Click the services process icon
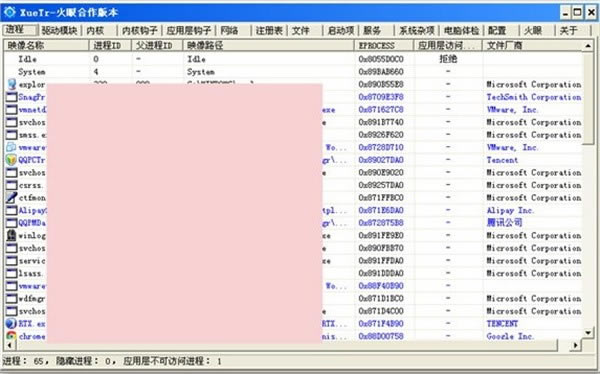This screenshot has width=600, height=374. click(11, 261)
